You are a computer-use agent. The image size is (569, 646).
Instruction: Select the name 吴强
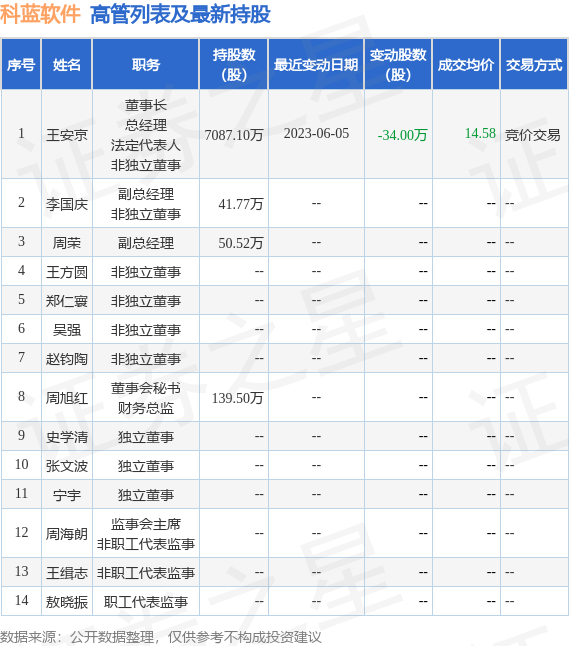tap(67, 330)
